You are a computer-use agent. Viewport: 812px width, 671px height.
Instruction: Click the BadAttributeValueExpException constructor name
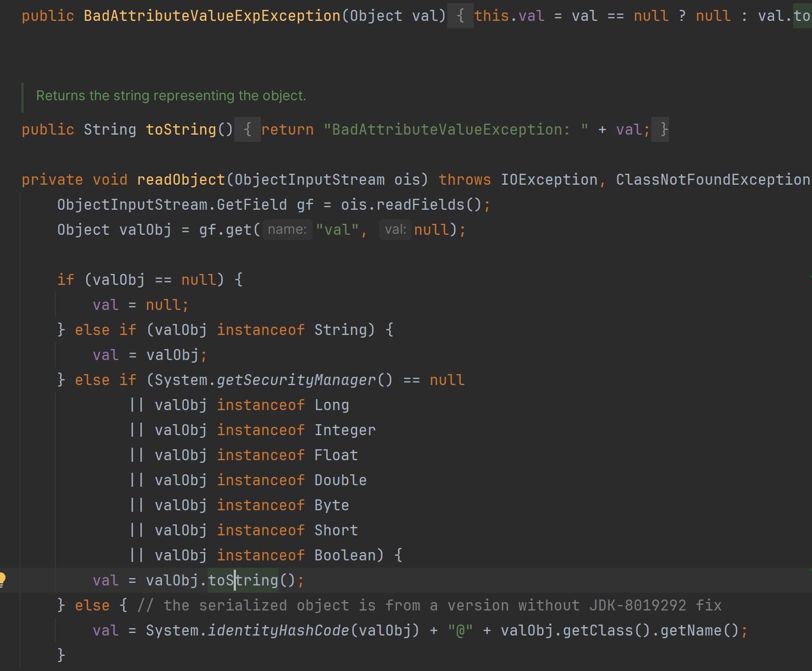click(x=212, y=16)
